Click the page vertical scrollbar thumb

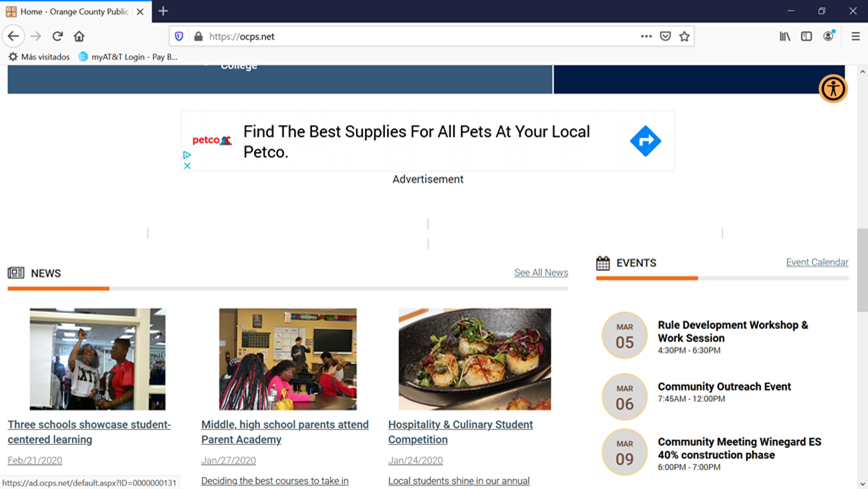click(862, 270)
